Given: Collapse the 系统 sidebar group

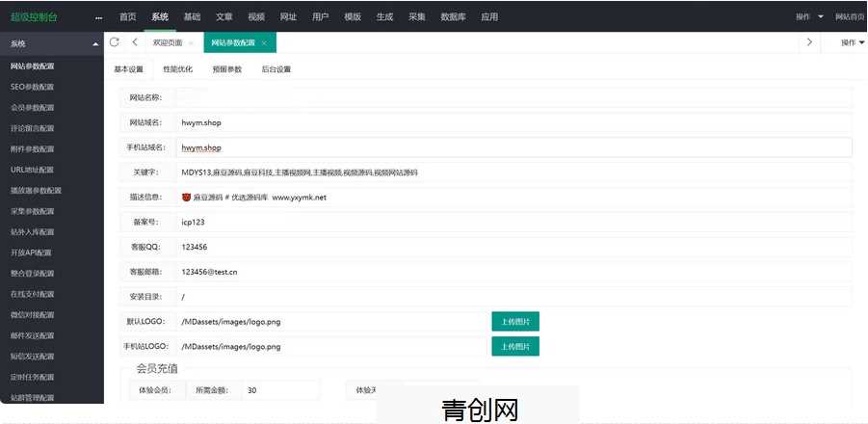Looking at the screenshot, I should pos(95,43).
